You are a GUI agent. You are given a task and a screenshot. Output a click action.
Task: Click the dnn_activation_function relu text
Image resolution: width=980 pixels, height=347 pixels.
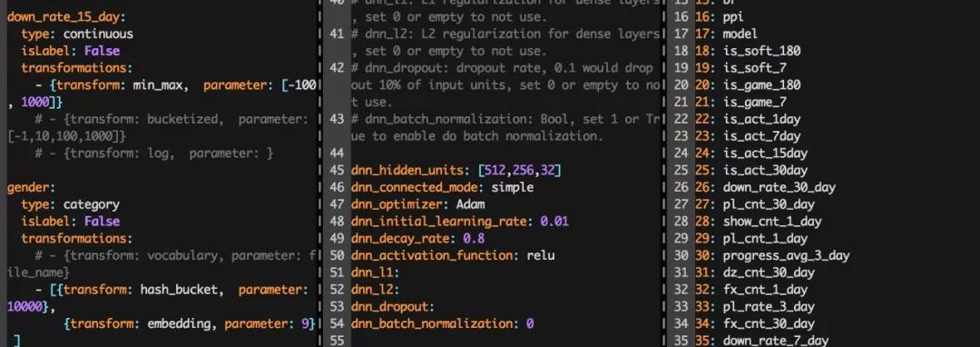click(x=541, y=255)
